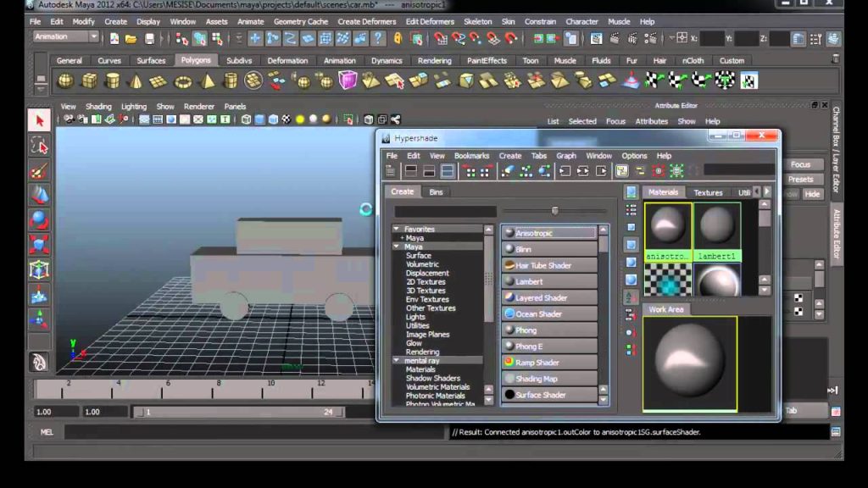The width and height of the screenshot is (868, 488).
Task: Toggle viewport smooth shade blue cube
Action: tap(259, 119)
